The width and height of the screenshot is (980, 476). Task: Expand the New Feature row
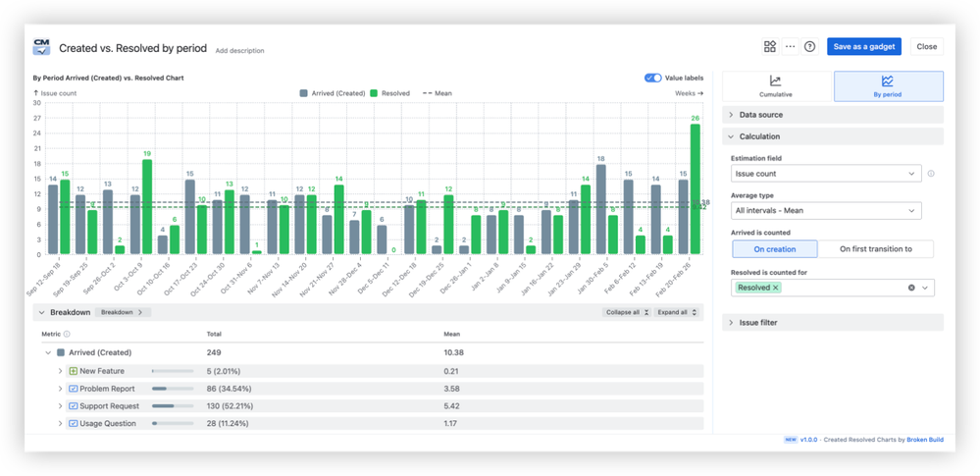[61, 371]
